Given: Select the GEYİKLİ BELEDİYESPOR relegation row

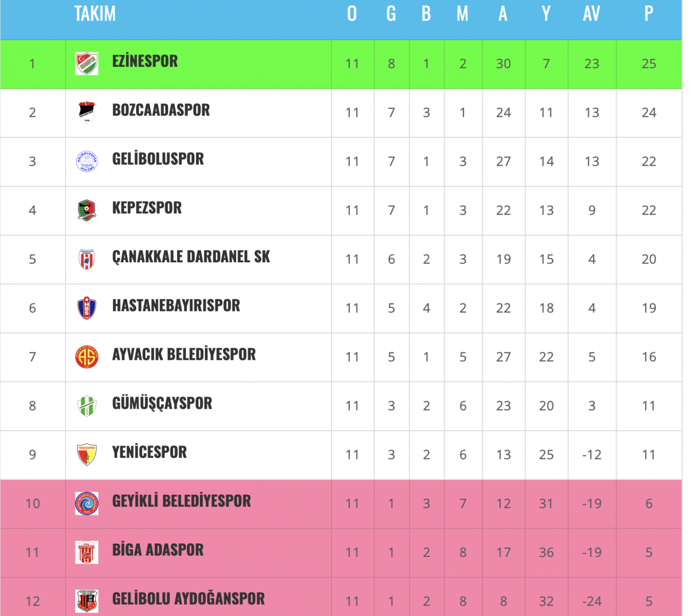Looking at the screenshot, I should [x=341, y=504].
